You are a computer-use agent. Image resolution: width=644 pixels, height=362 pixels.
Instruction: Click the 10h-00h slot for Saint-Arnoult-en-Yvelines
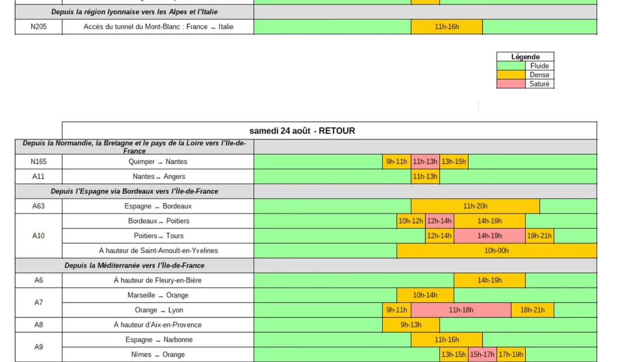(x=496, y=251)
